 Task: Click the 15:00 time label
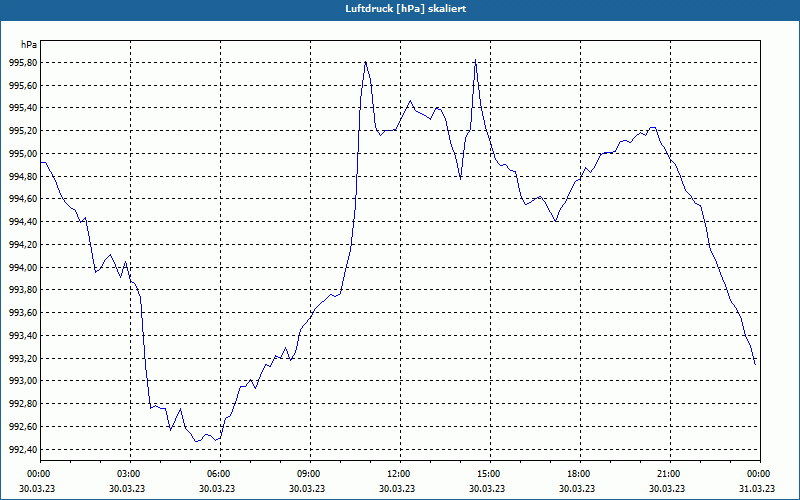(490, 474)
